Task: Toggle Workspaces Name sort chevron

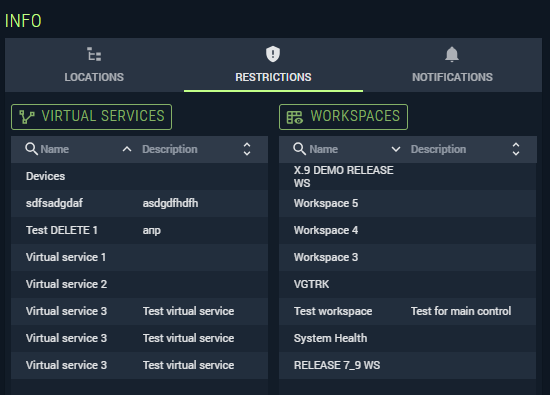Action: coord(396,149)
